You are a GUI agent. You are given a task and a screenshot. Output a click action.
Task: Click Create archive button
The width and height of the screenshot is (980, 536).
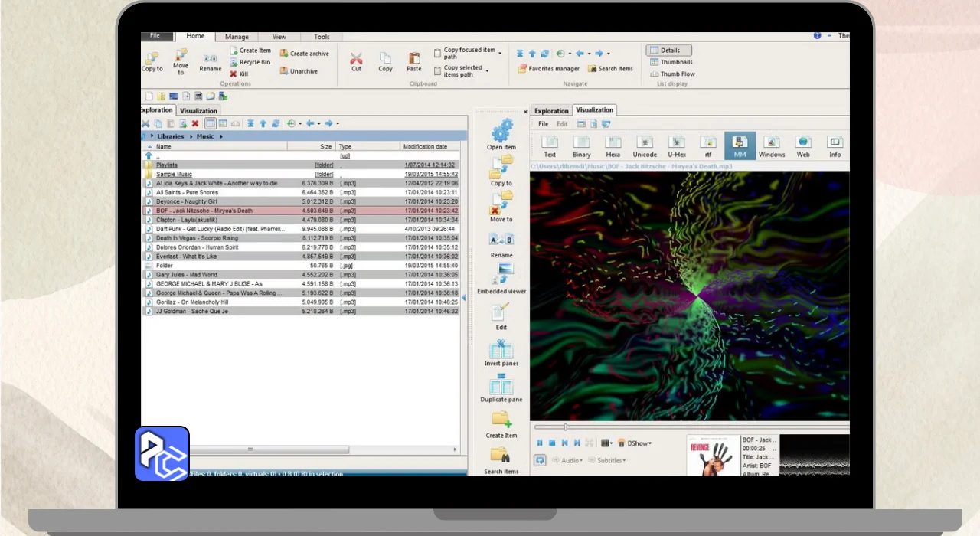[x=304, y=54]
